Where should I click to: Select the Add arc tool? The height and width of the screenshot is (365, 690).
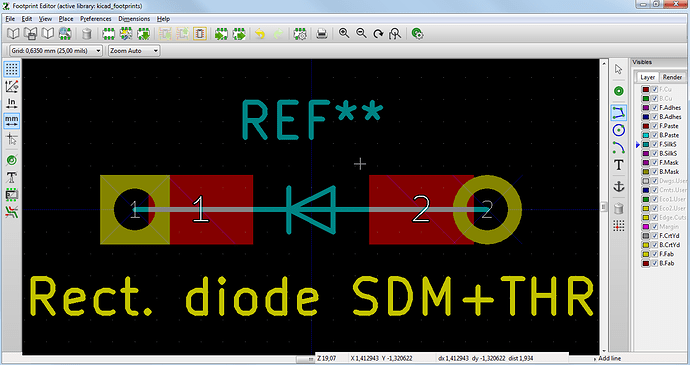pyautogui.click(x=619, y=147)
